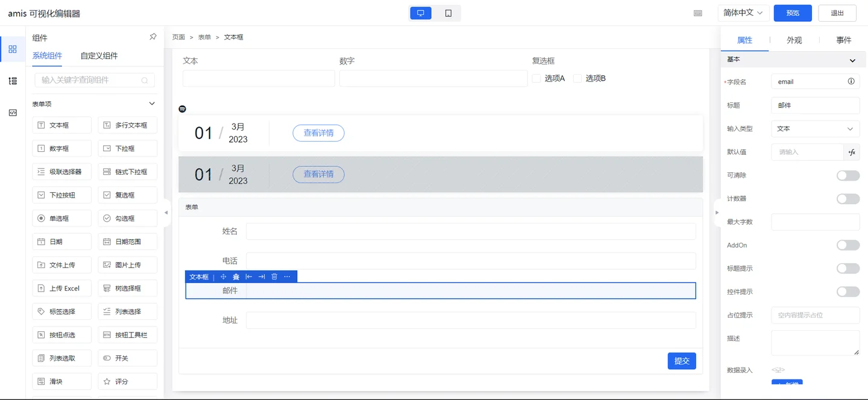
Task: Click the debug bug icon on the 文本框 toolbar
Action: [x=236, y=277]
